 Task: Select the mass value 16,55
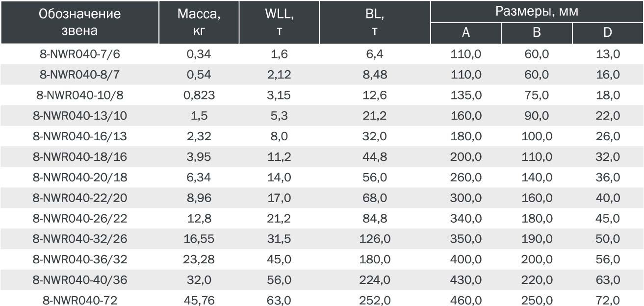[x=199, y=239]
